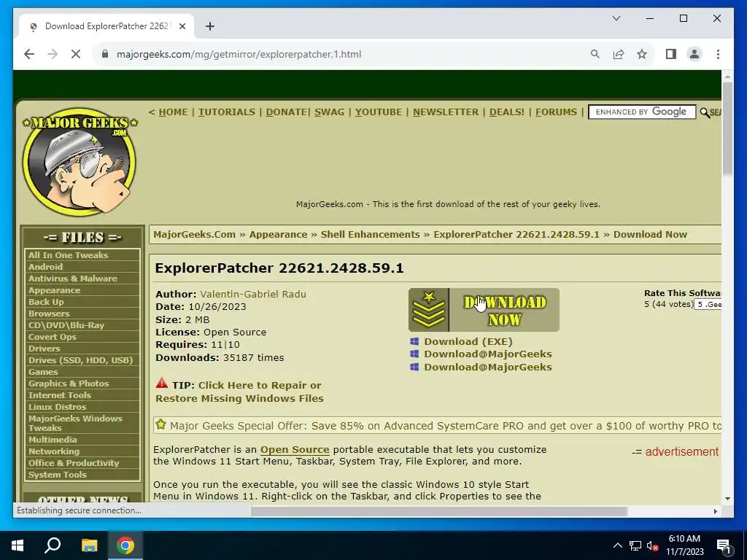The height and width of the screenshot is (560, 747).
Task: Show hidden system tray icons
Action: pos(617,545)
